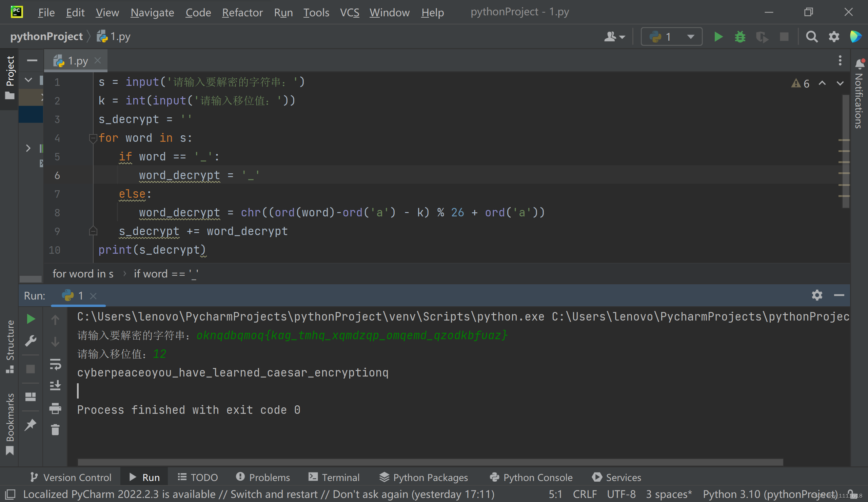
Task: Toggle tool window quick access icon in status bar
Action: tap(10, 494)
